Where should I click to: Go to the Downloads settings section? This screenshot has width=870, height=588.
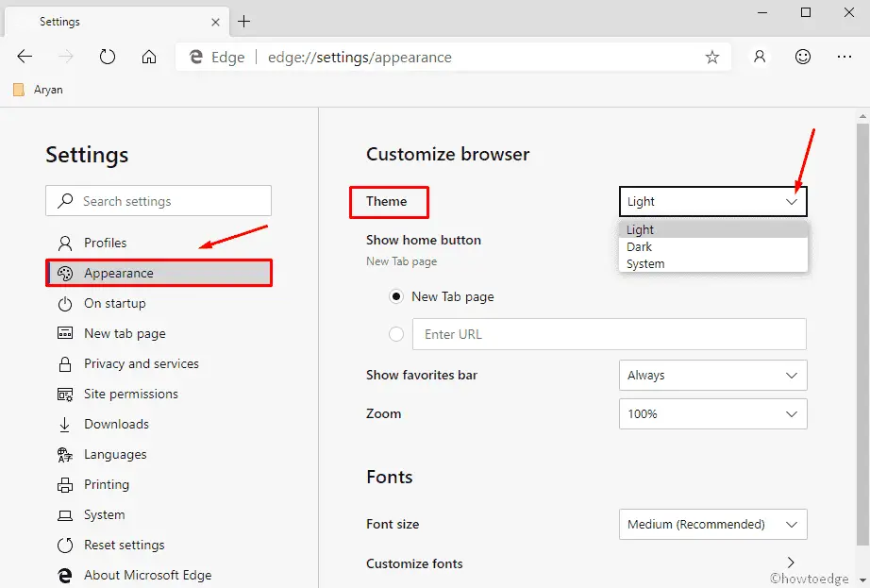tap(116, 424)
